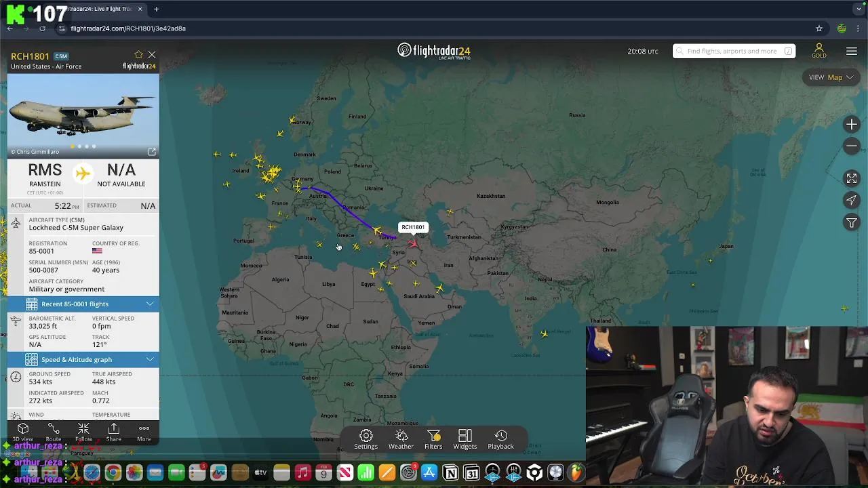This screenshot has height=488, width=868.
Task: Click the flightradar24 logo
Action: pyautogui.click(x=434, y=51)
